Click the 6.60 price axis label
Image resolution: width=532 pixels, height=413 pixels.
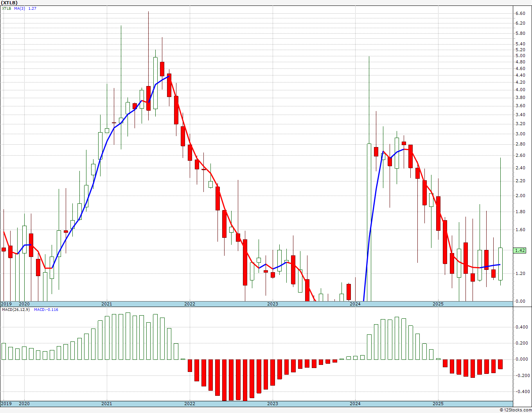[520, 13]
